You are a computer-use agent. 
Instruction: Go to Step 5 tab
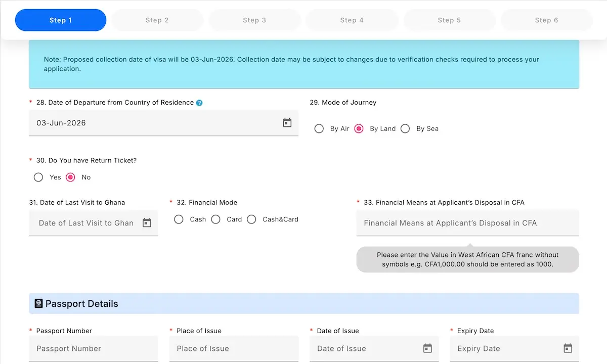[449, 20]
